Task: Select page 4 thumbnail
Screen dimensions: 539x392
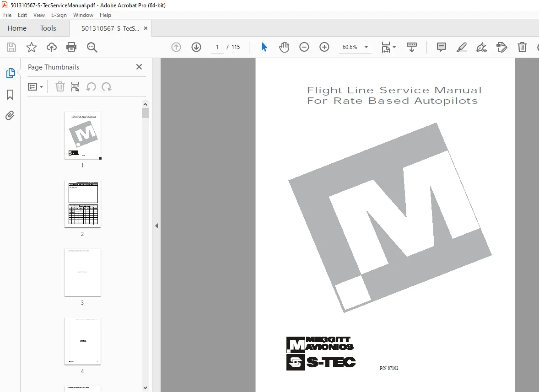Action: coord(82,341)
